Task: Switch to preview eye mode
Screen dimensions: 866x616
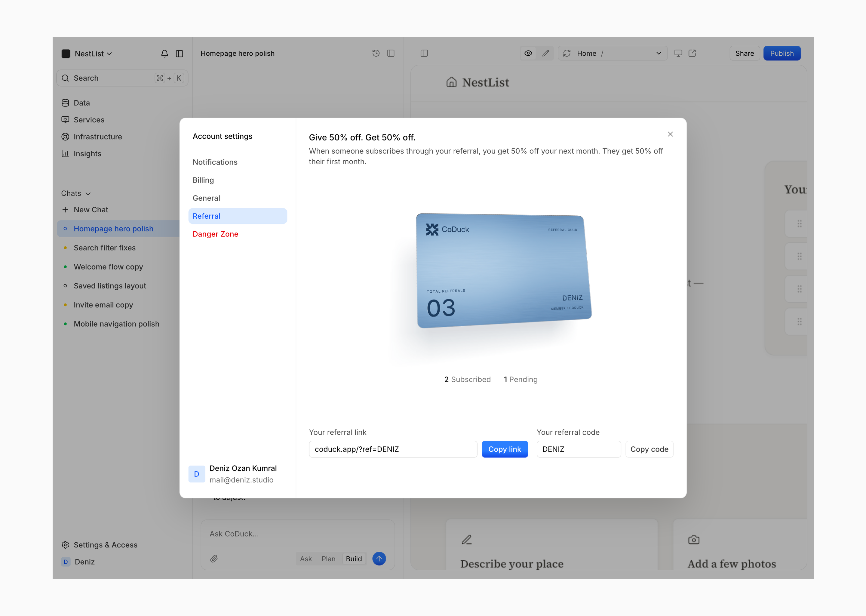Action: (x=528, y=53)
